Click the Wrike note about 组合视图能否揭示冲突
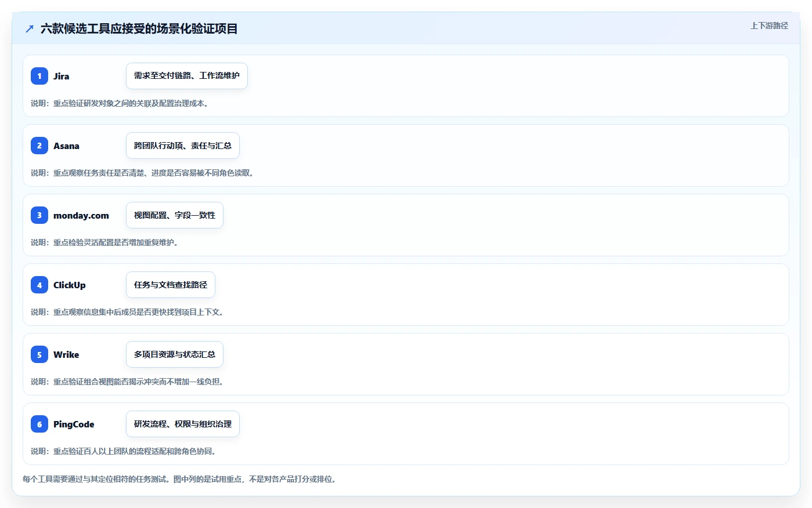Screen dimensions: 812x508 pos(127,382)
